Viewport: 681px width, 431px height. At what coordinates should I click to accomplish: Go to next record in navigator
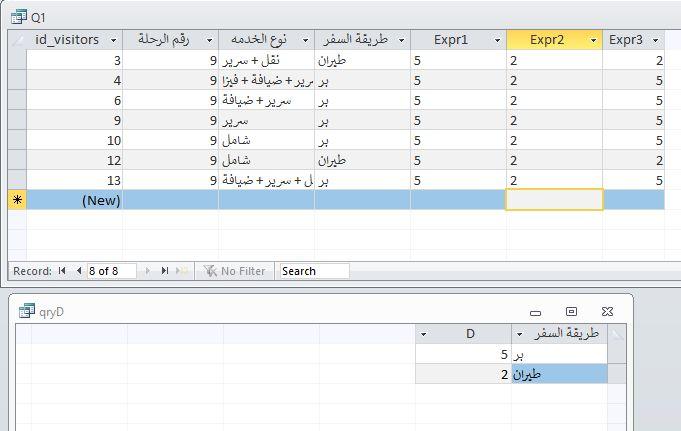[x=150, y=271]
